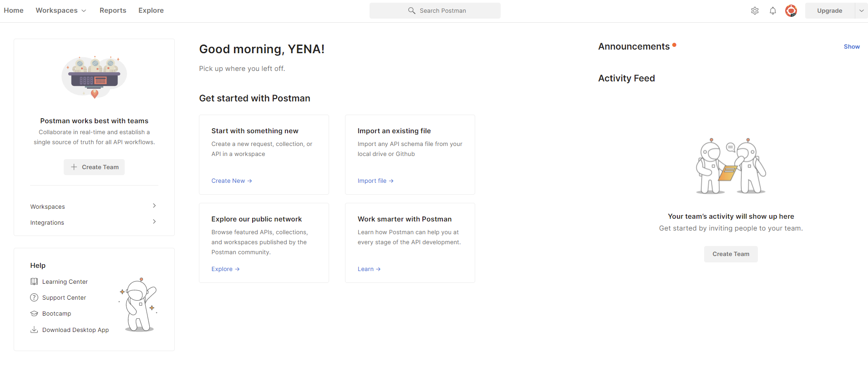Viewport: 868px width, 387px height.
Task: Click the Announcements red dot indicator
Action: click(x=674, y=45)
